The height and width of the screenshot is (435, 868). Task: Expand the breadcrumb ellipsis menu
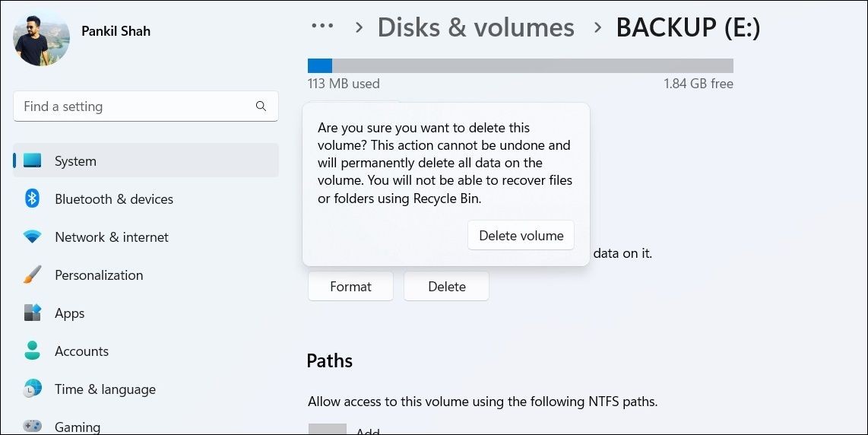(x=322, y=26)
